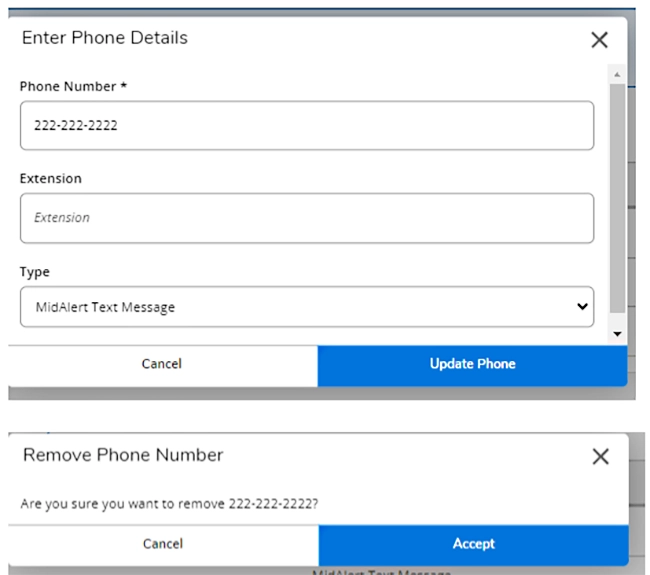650x575 pixels.
Task: Click the Remove Phone Number title
Action: [x=123, y=455]
